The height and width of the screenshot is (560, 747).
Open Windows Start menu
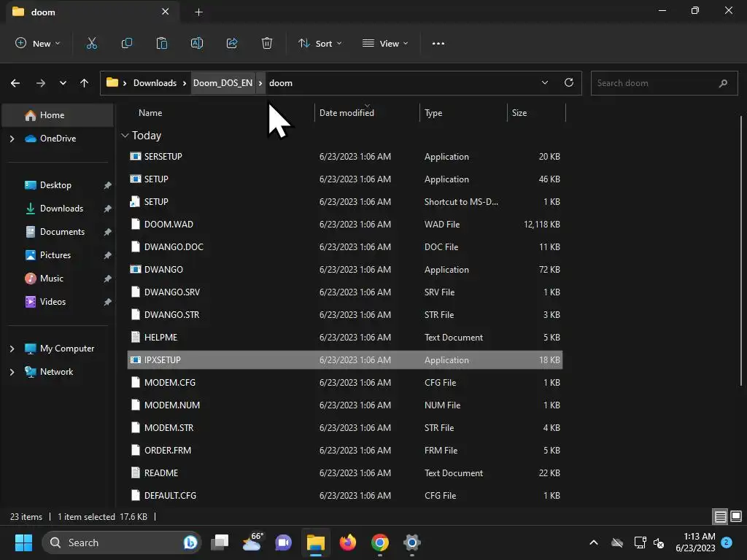(23, 542)
